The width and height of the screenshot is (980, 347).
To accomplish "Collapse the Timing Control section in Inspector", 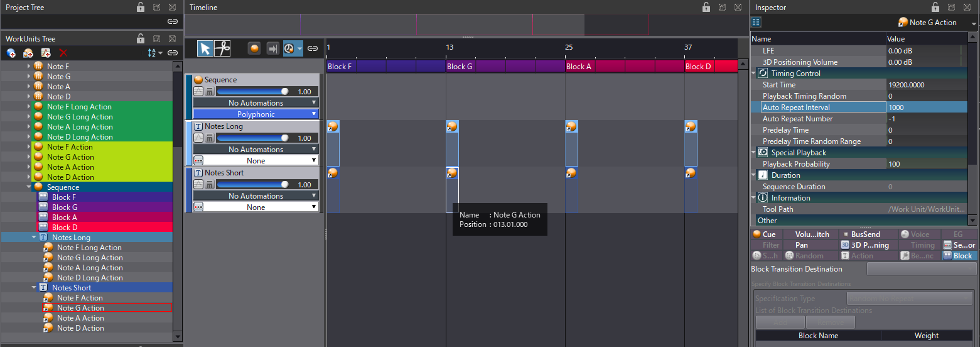I will coord(754,73).
